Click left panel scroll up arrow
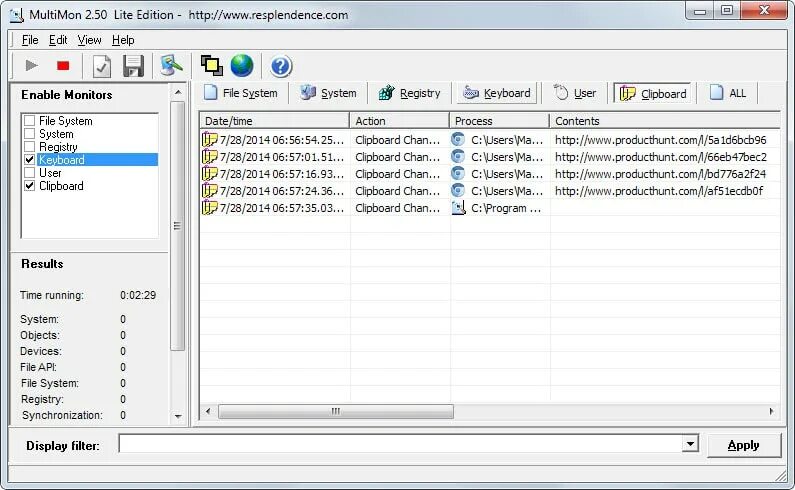The height and width of the screenshot is (490, 795). [177, 92]
